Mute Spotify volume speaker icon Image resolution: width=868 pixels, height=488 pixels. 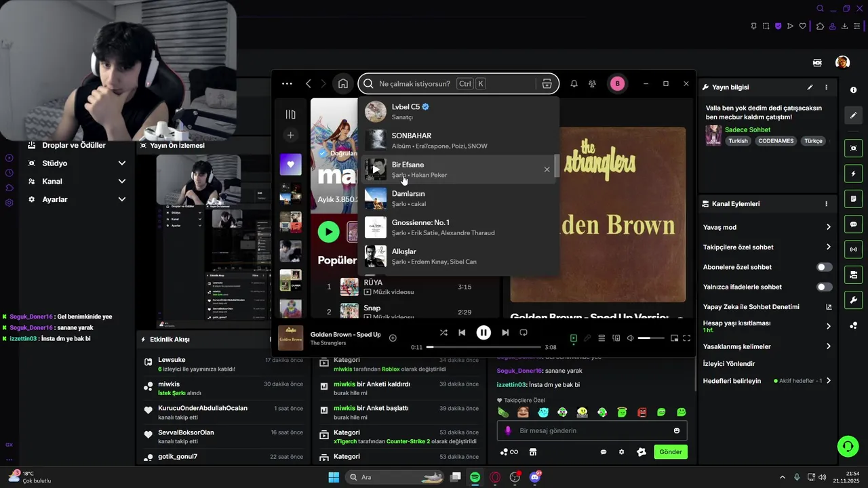tap(630, 338)
